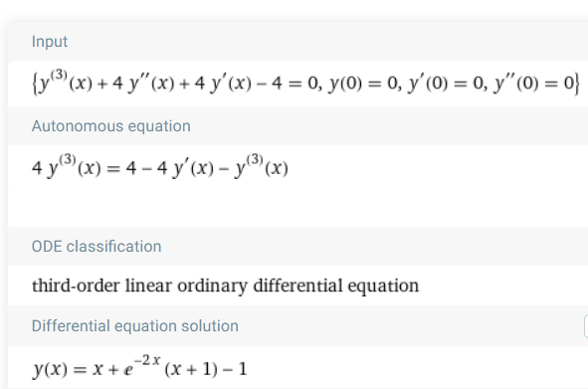588x389 pixels.
Task: Click the y''(0) = 0 initial condition
Action: coord(533,84)
